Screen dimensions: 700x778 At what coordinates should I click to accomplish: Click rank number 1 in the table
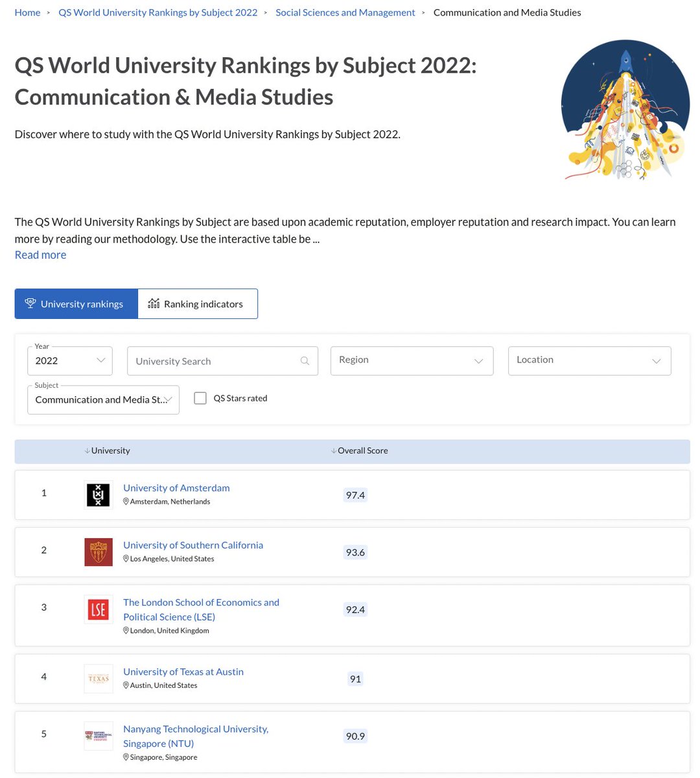tap(44, 493)
